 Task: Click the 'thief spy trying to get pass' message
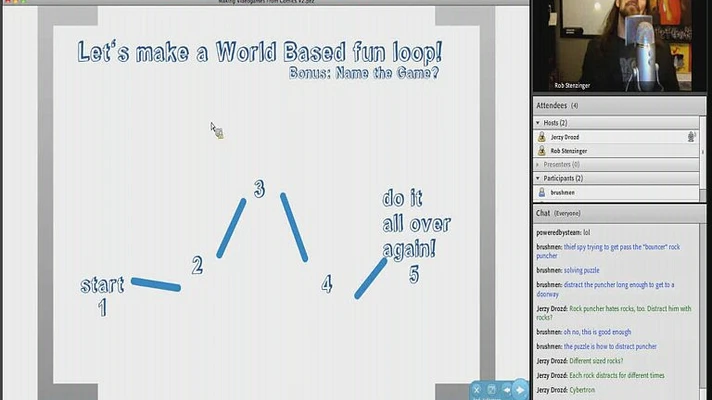[608, 251]
